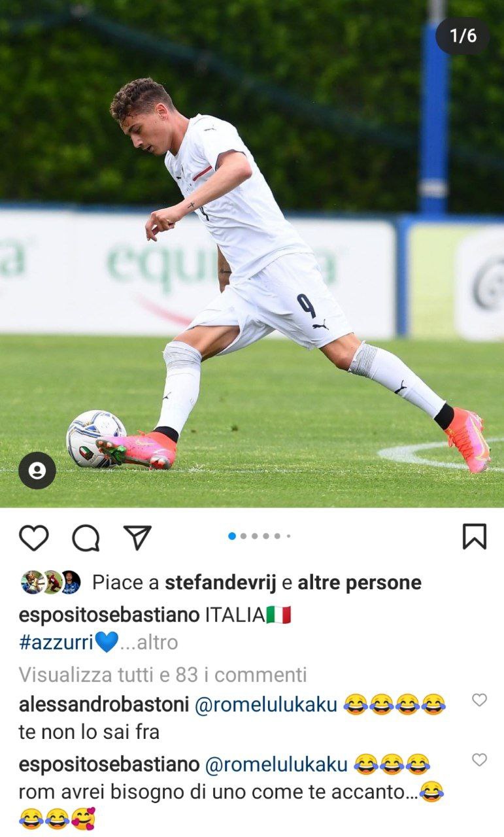Tap the 1/6 photo counter badge

(462, 35)
